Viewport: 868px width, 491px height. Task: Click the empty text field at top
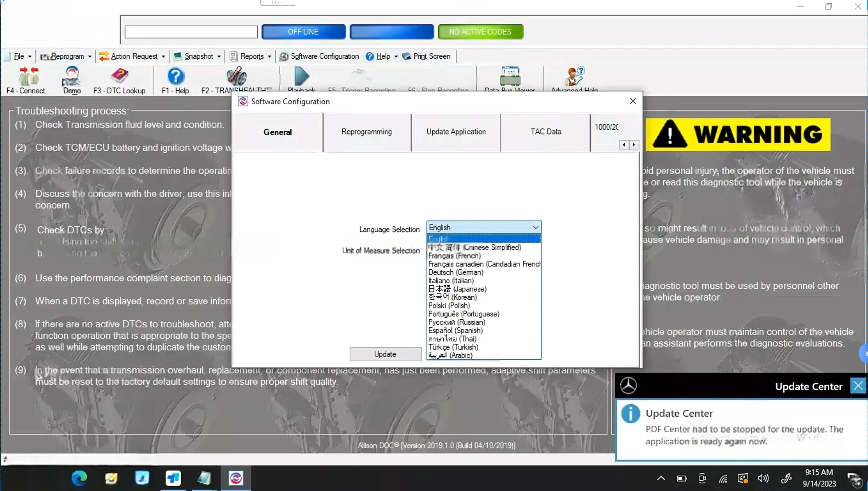tap(191, 32)
